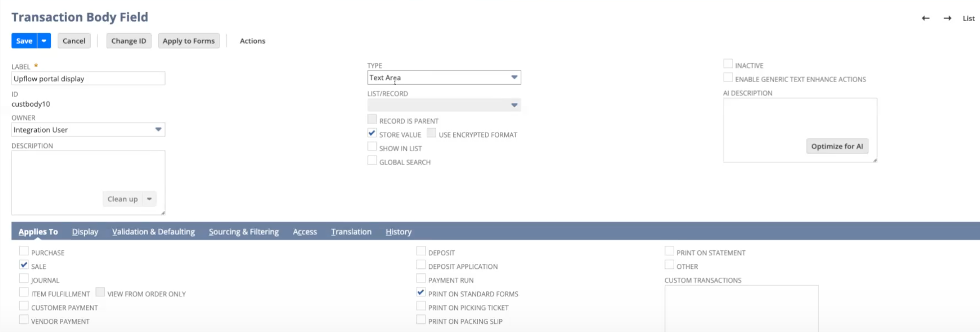Go to next record with right arrow

[947, 18]
